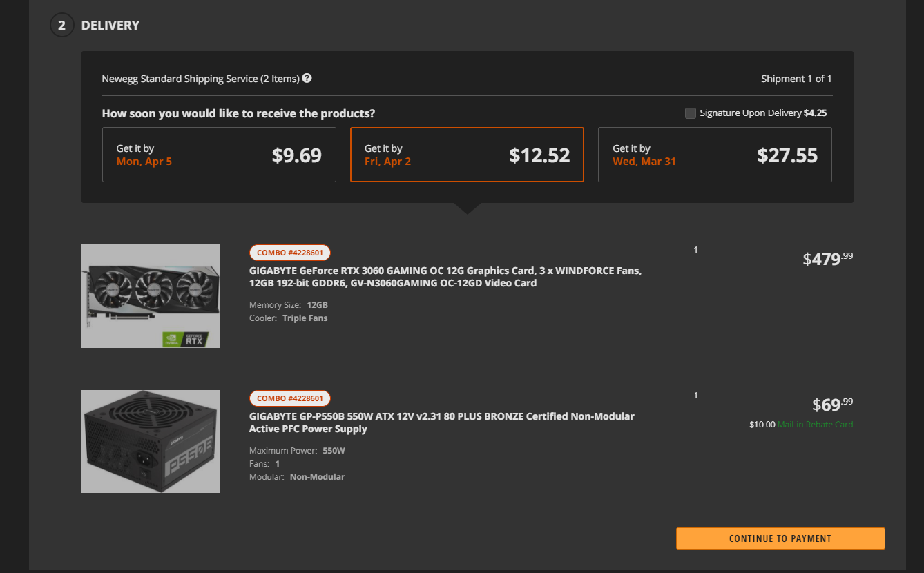The image size is (924, 573).
Task: Click the delivery panel pointer arrow
Action: pyautogui.click(x=467, y=208)
